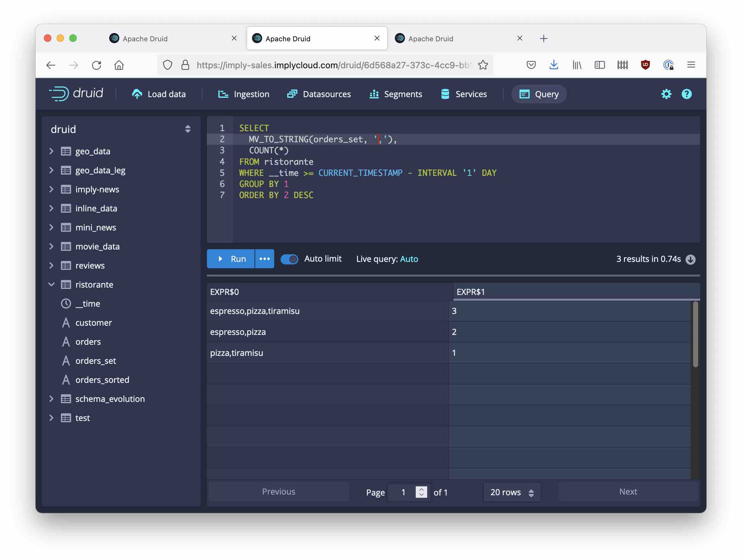Bookmark page with star icon
Screen dimensions: 742x560
pos(483,65)
